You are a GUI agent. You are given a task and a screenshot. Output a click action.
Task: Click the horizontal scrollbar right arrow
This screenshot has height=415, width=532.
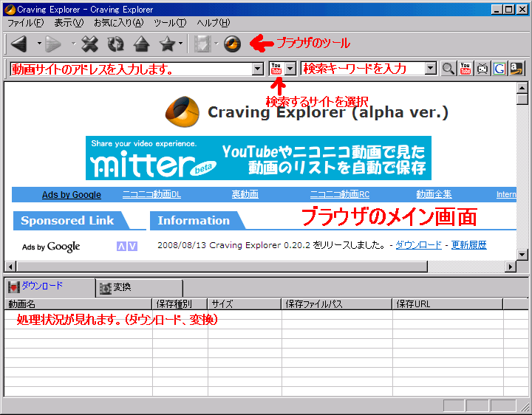(511, 267)
